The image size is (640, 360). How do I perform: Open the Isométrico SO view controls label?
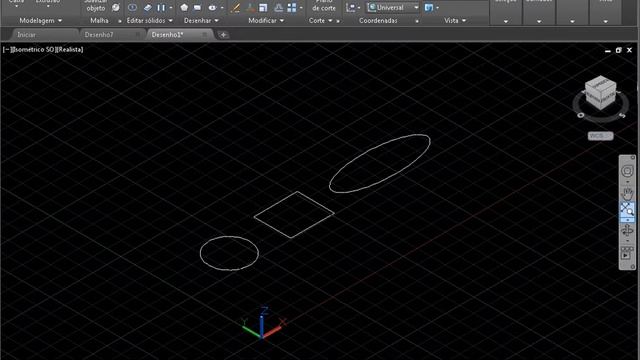pos(33,49)
